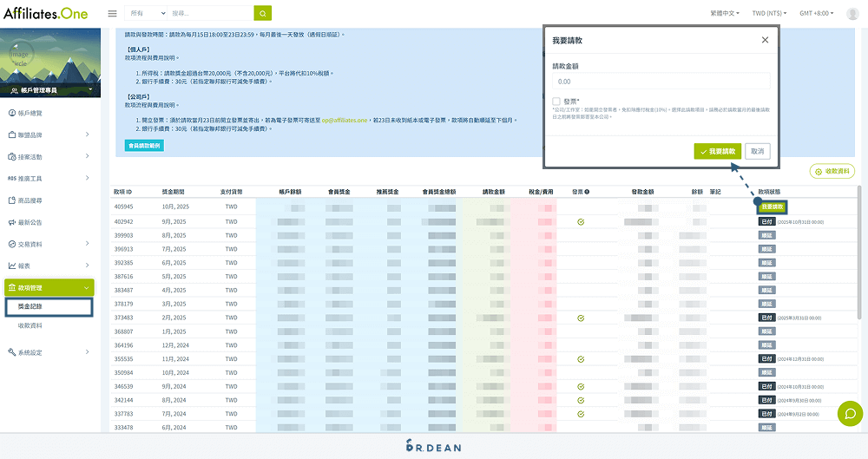868x459 pixels.
Task: Click invoice check icon in row 342144
Action: tap(581, 400)
